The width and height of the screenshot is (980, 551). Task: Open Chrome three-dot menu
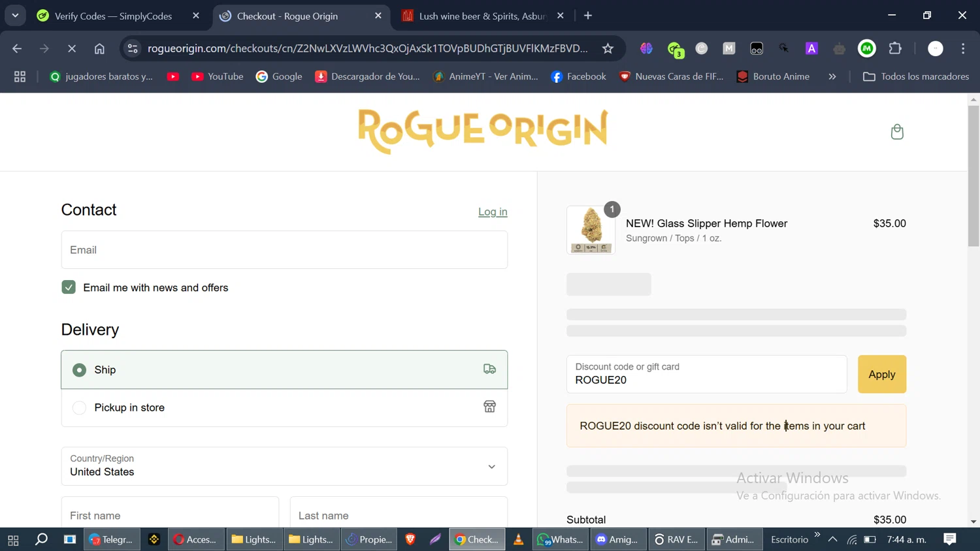(x=963, y=48)
